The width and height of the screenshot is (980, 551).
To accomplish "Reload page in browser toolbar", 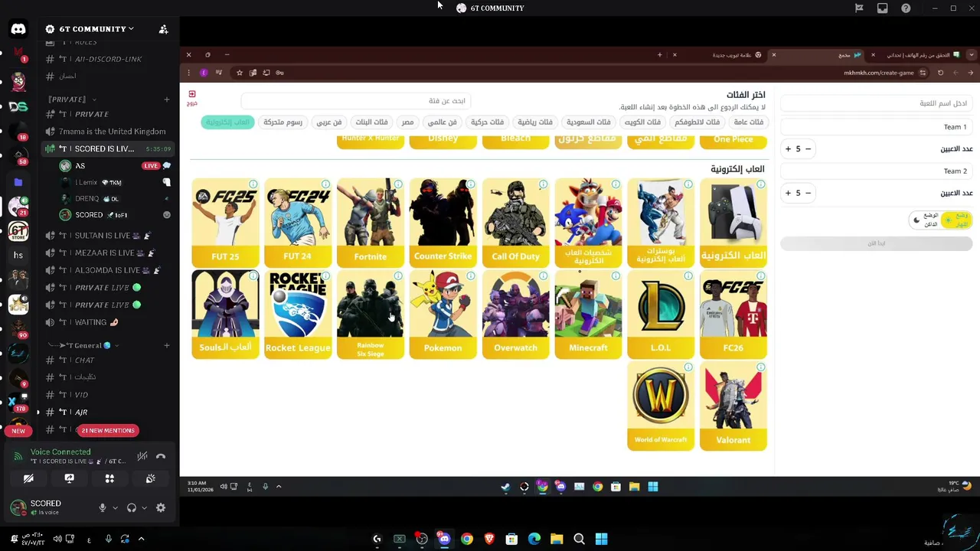I will coord(940,73).
